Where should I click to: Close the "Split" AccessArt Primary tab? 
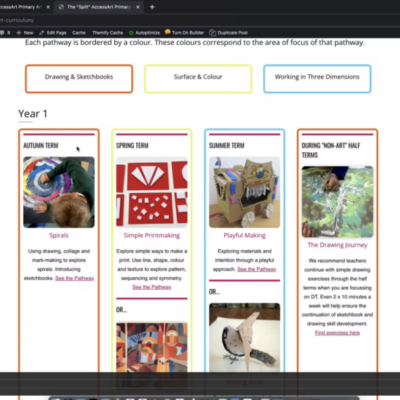click(138, 7)
